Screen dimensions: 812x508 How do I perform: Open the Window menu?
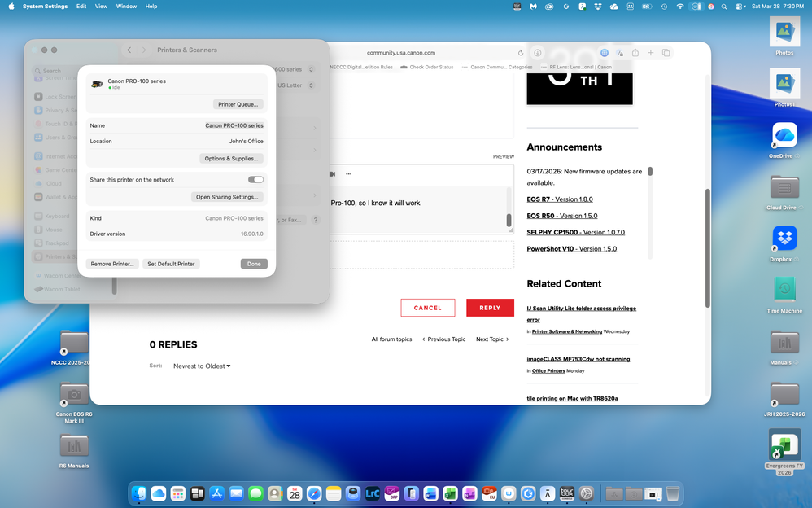pyautogui.click(x=126, y=7)
